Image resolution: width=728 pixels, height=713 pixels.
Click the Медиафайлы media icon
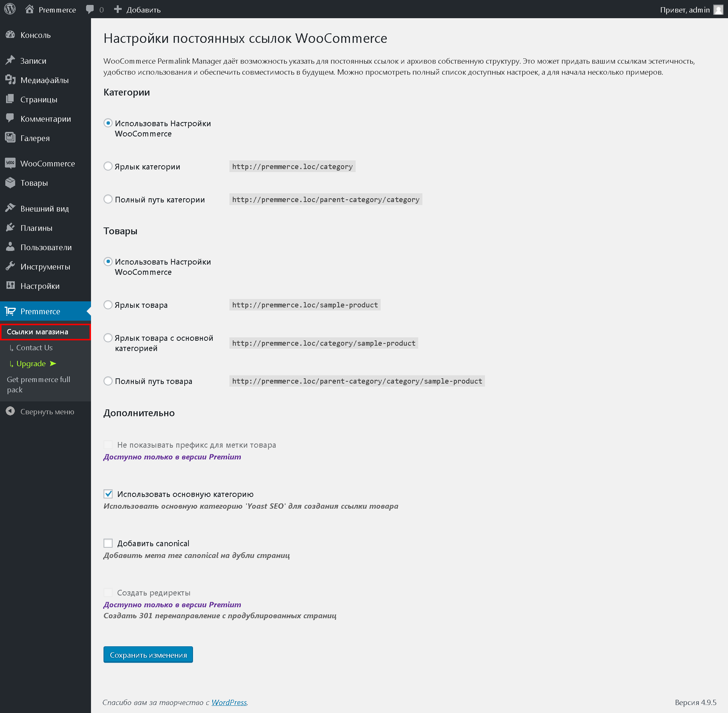10,80
